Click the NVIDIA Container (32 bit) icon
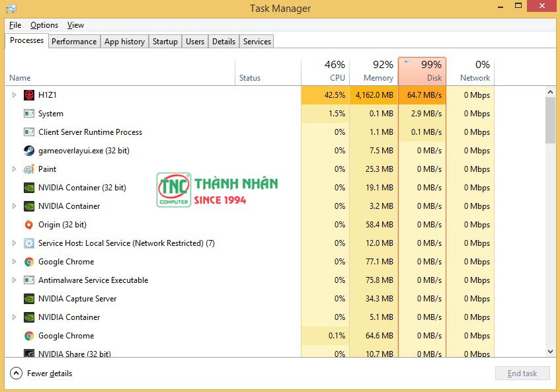This screenshot has height=392, width=560. point(29,188)
